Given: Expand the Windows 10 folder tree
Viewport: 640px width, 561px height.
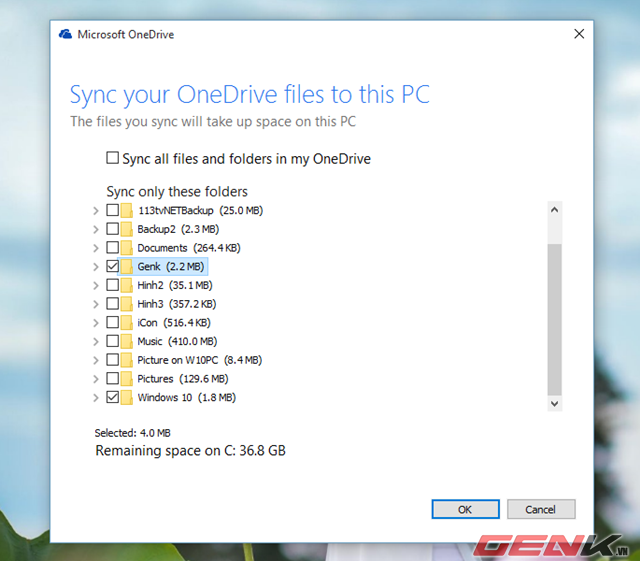Looking at the screenshot, I should 96,398.
